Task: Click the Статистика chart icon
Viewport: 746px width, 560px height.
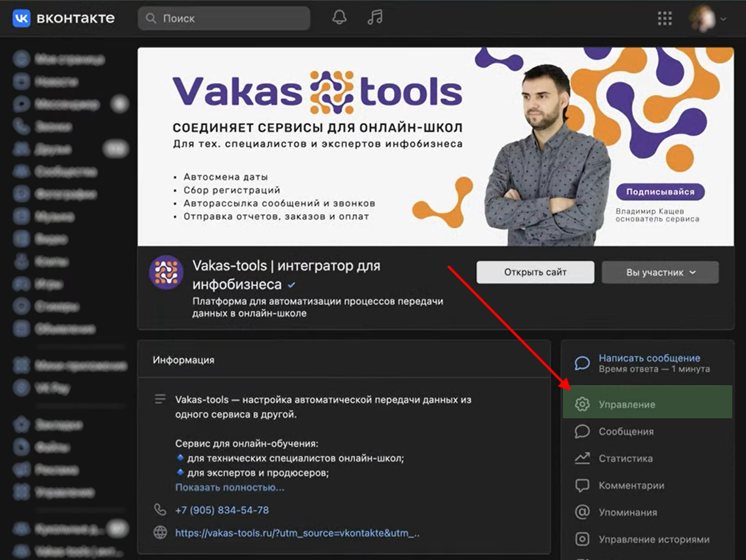Action: point(582,458)
